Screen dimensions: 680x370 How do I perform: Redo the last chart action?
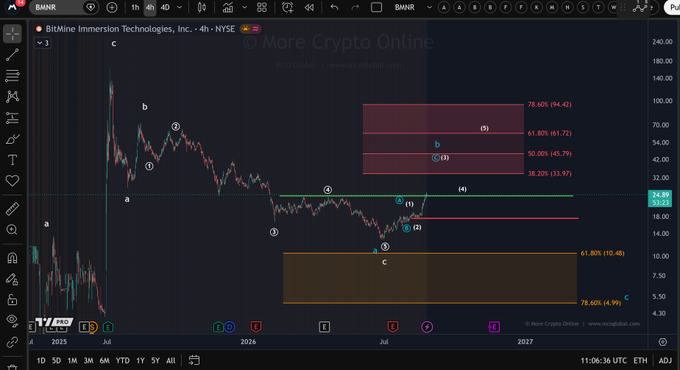(x=355, y=7)
